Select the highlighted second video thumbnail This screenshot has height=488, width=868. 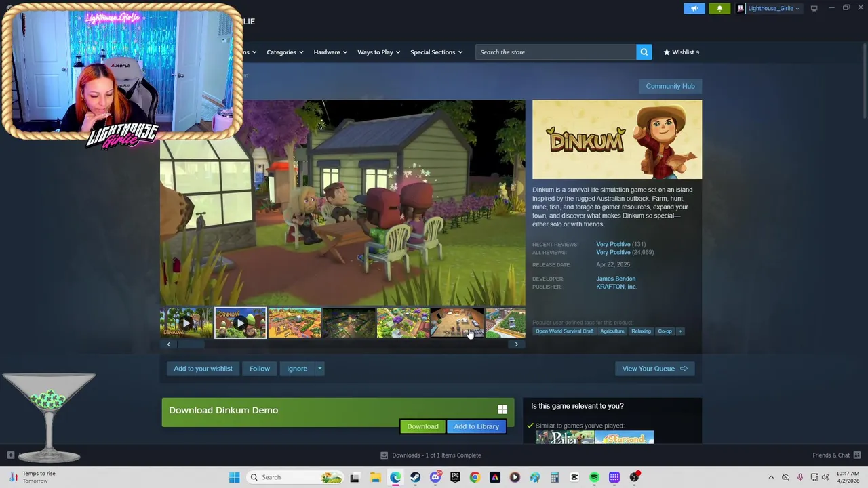click(240, 323)
